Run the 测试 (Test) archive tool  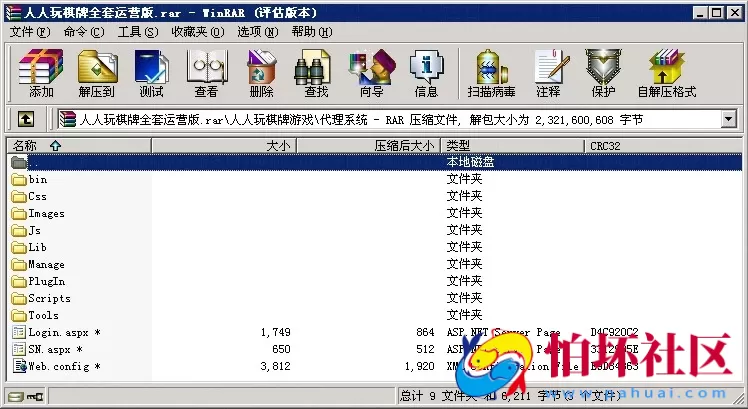coord(151,73)
